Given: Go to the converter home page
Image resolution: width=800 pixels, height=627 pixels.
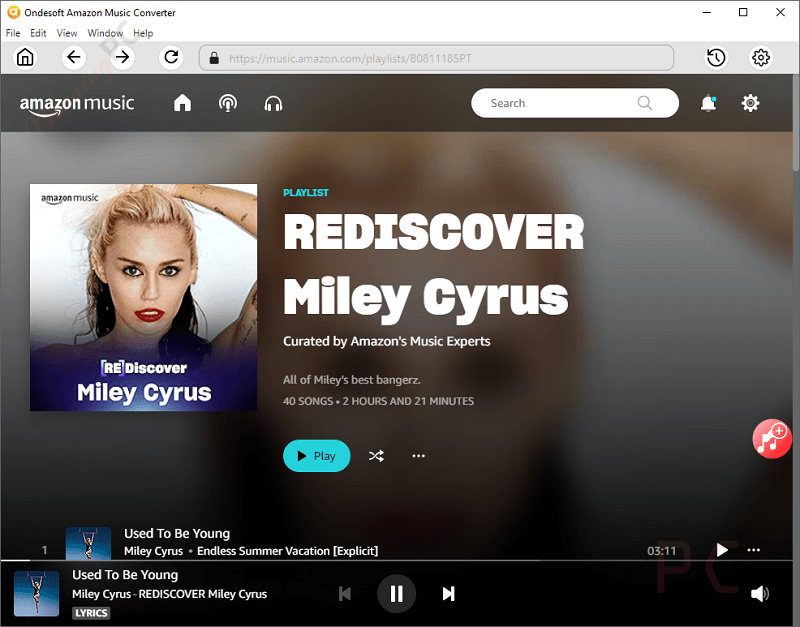Looking at the screenshot, I should coord(25,57).
